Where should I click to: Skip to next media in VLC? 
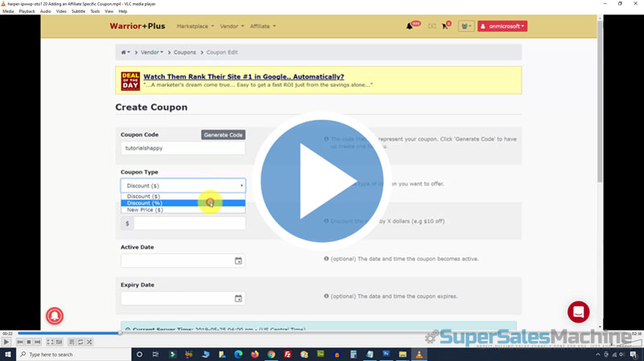pyautogui.click(x=38, y=342)
